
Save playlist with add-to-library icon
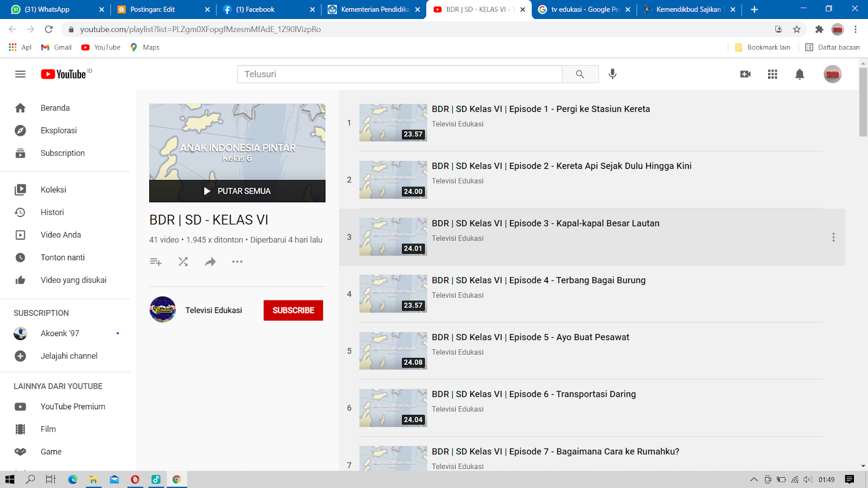click(x=156, y=262)
